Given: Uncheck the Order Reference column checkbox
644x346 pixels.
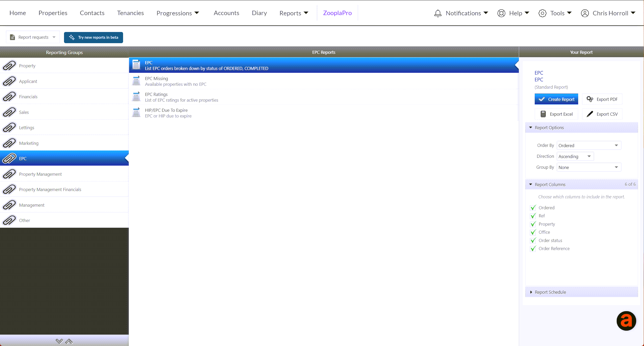Looking at the screenshot, I should pyautogui.click(x=533, y=249).
